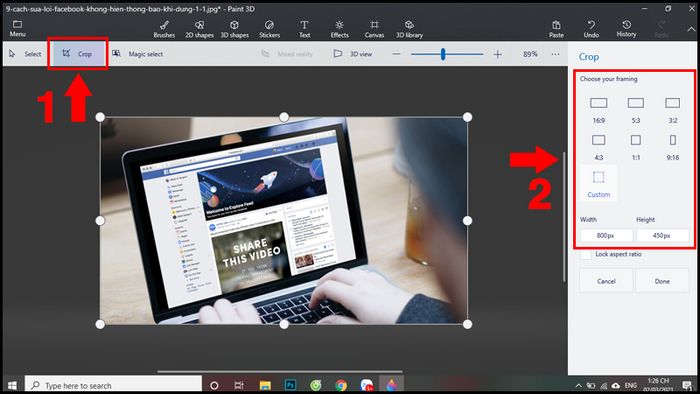
Task: Open the 3D library
Action: click(x=409, y=29)
